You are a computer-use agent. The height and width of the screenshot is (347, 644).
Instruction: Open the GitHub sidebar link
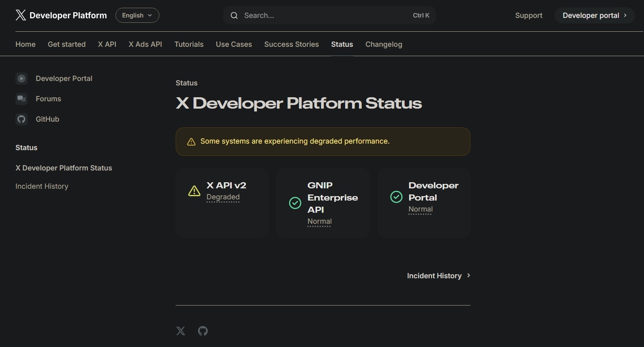coord(48,119)
